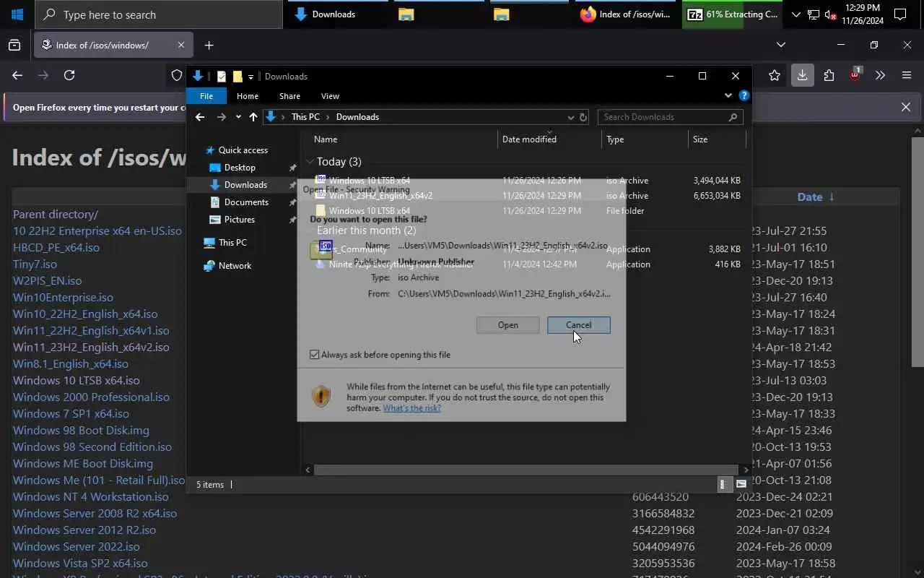Open Firefox recent browsing view icon
The height and width of the screenshot is (578, 924).
tap(14, 45)
